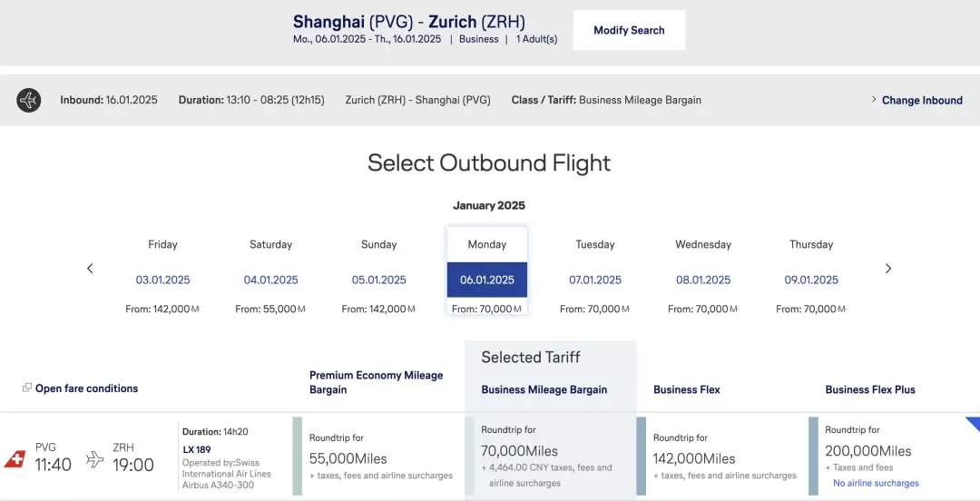
Task: Click the Duration: 14h20 text
Action: pyautogui.click(x=215, y=432)
